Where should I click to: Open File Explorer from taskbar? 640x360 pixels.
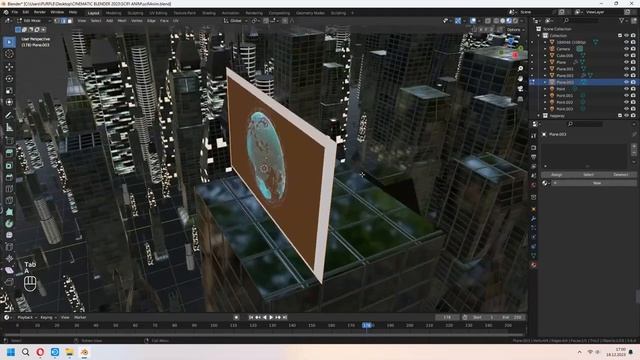(69, 352)
